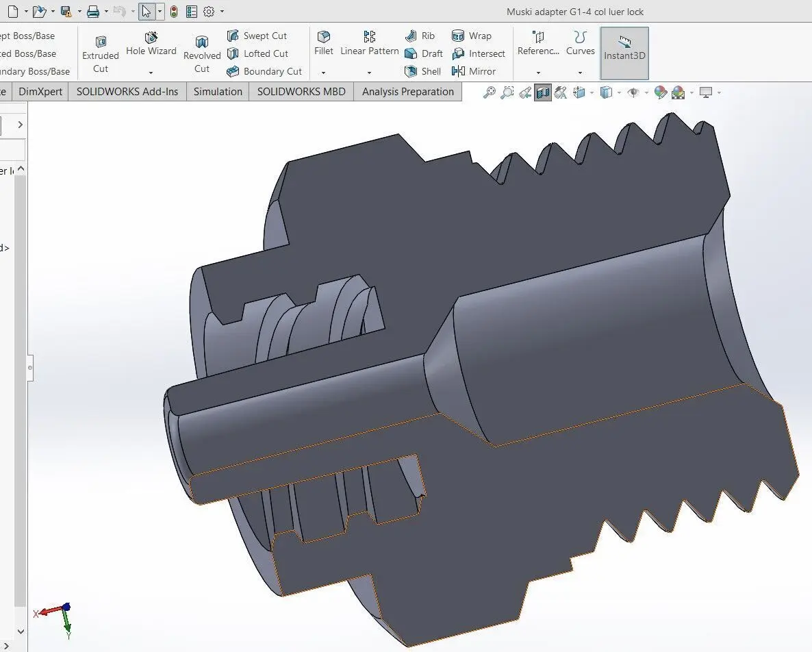The width and height of the screenshot is (812, 652).
Task: Apply the Fillet feature
Action: [x=324, y=44]
